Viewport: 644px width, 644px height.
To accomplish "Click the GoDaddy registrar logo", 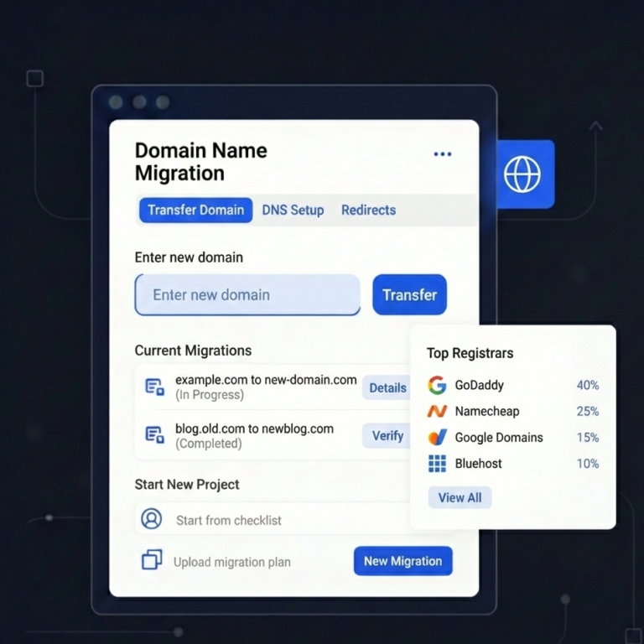I will click(x=437, y=385).
